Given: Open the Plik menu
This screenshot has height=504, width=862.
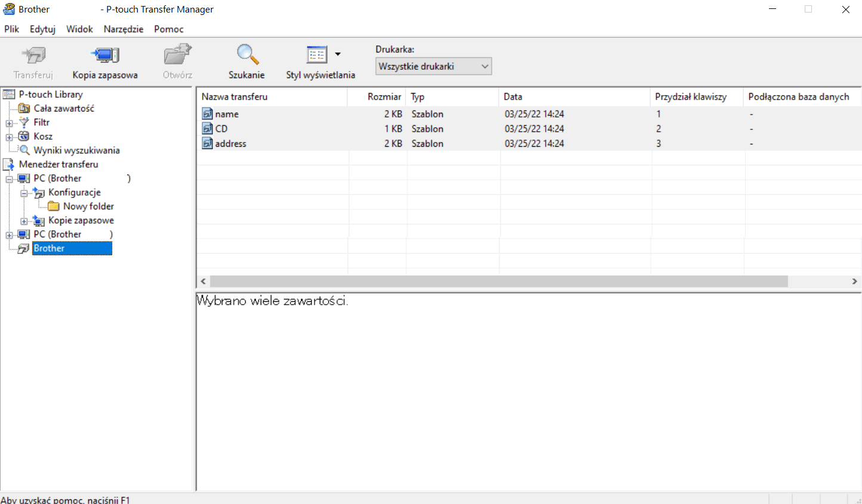Looking at the screenshot, I should [x=12, y=29].
